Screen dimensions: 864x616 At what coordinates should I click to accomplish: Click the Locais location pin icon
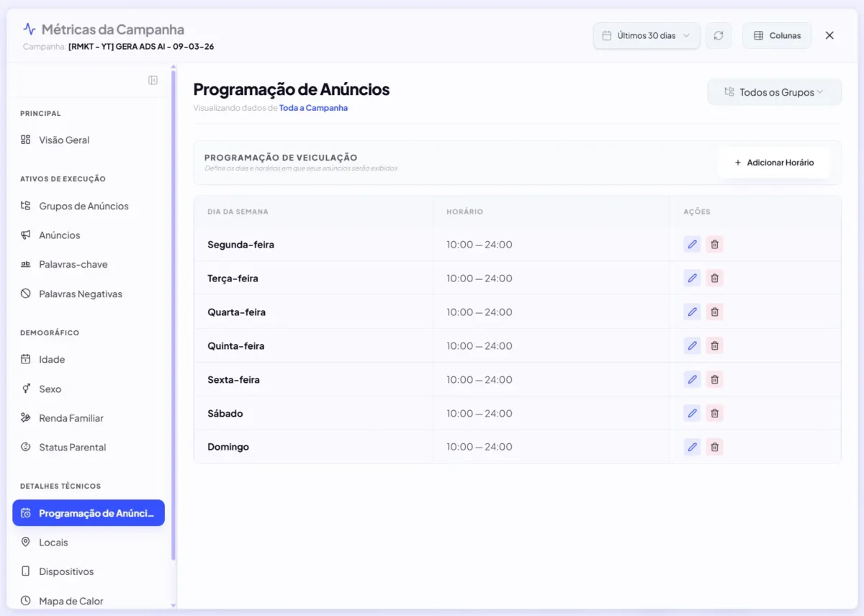pos(27,542)
